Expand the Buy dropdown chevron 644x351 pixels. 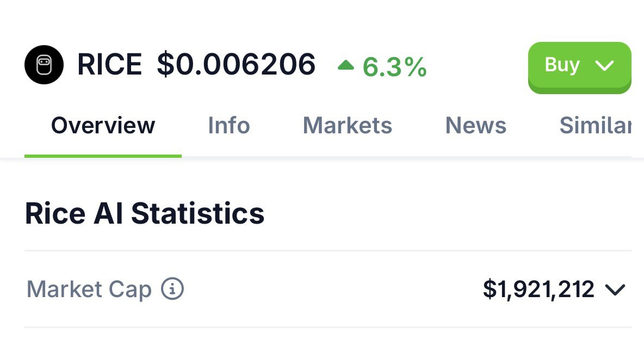pyautogui.click(x=604, y=65)
